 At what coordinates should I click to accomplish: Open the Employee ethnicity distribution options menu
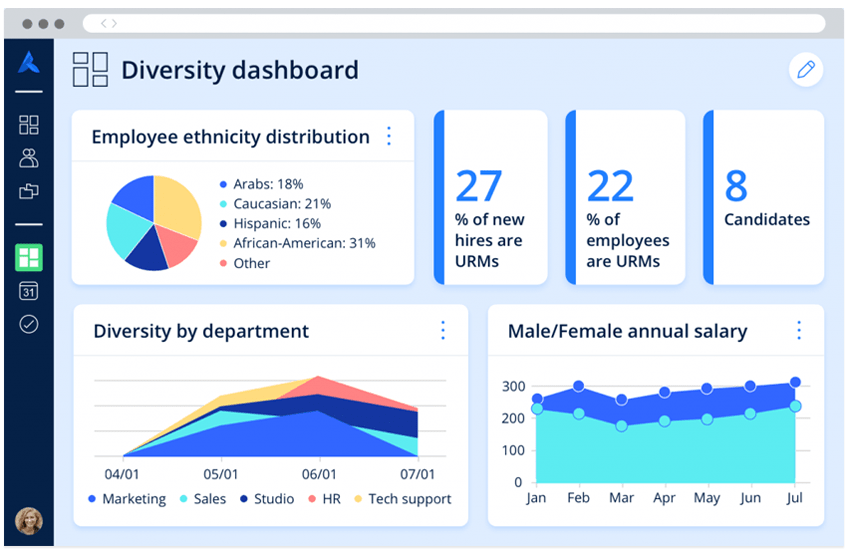coord(389,137)
